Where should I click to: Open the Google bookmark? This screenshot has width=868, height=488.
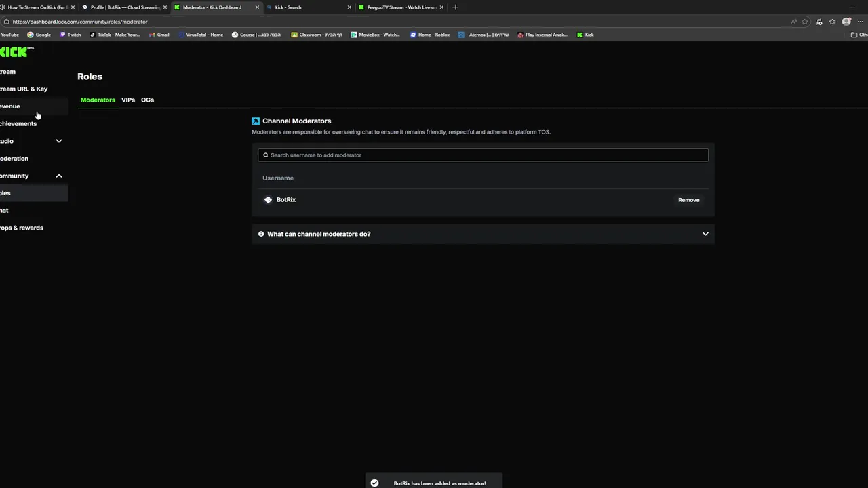(x=39, y=35)
